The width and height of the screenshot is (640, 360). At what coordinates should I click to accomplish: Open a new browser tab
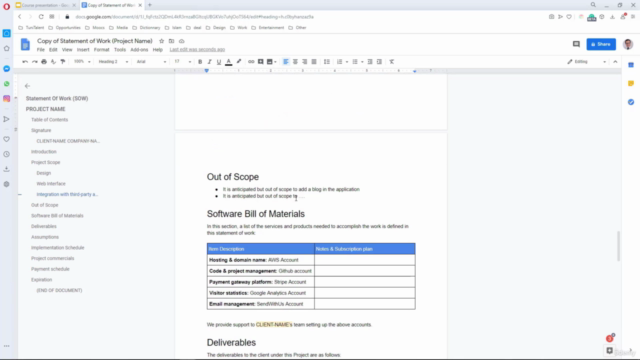(150, 5)
